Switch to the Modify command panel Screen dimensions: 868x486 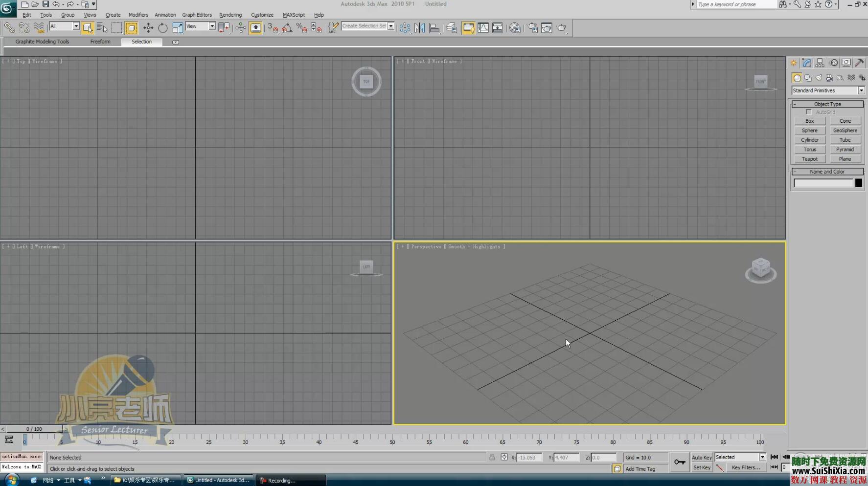tap(806, 63)
